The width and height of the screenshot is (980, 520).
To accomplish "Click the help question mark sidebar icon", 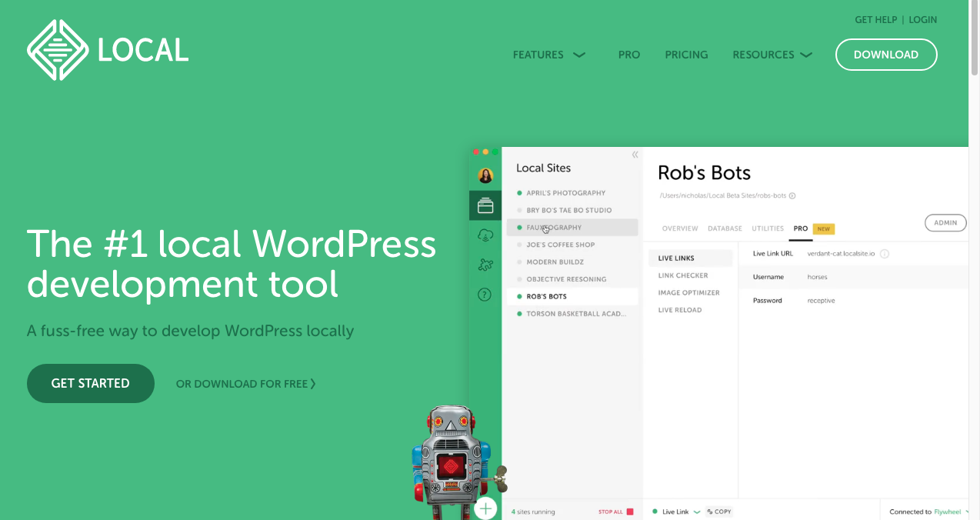I will click(485, 294).
